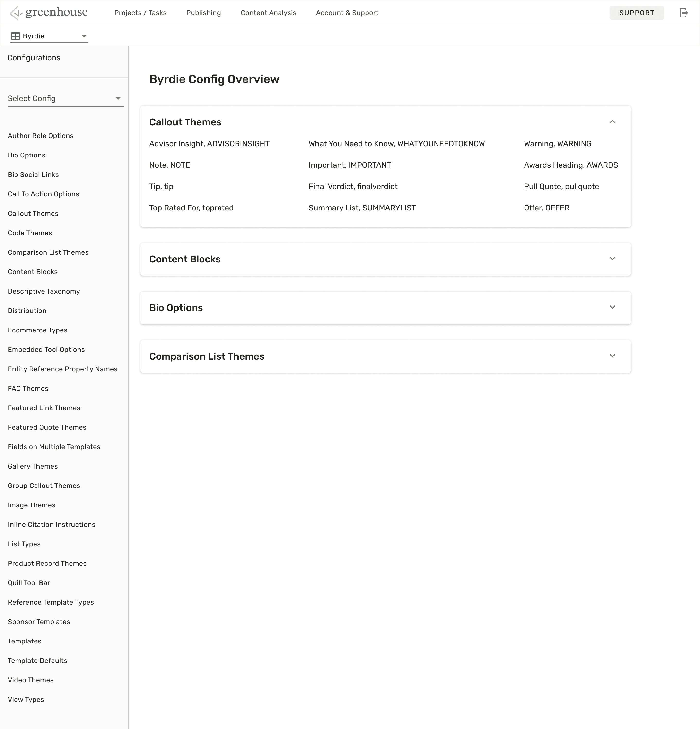Open the Select Config dropdown
The image size is (700, 729).
click(x=65, y=99)
